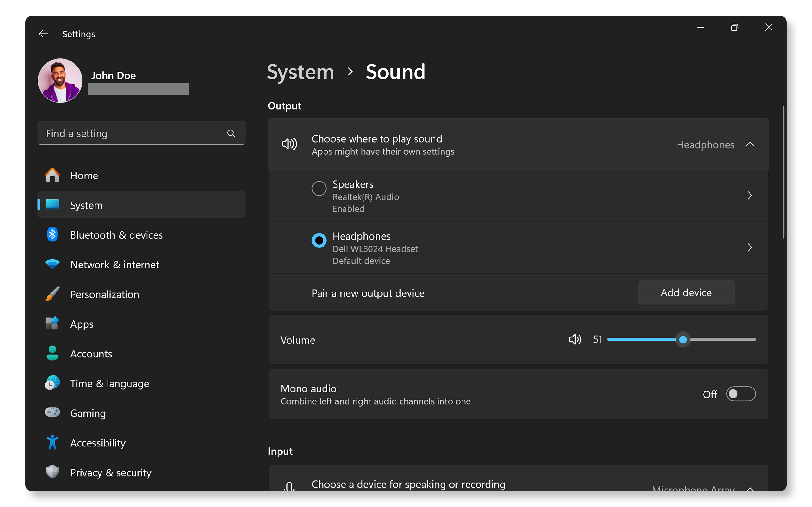
Task: Turn on Mono audio toggle
Action: pyautogui.click(x=741, y=394)
